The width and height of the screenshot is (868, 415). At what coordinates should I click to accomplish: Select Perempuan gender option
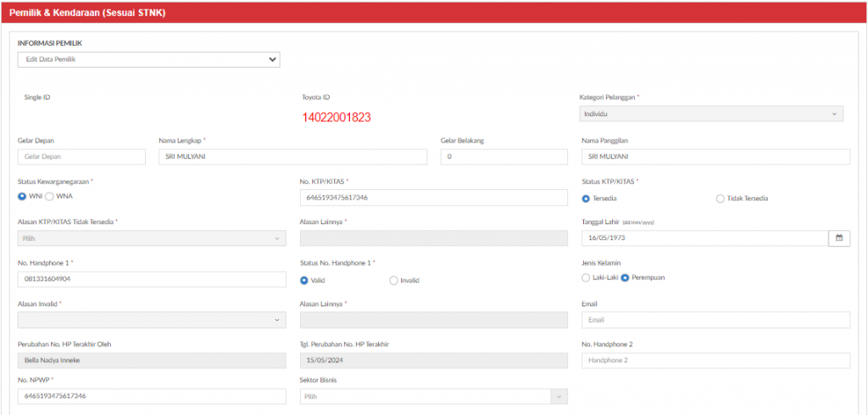click(x=625, y=278)
